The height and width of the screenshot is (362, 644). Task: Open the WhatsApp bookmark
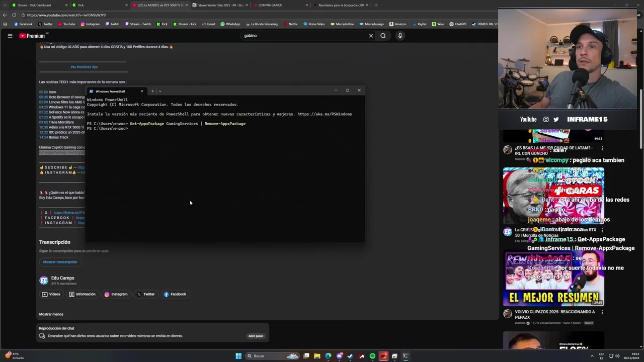click(230, 24)
